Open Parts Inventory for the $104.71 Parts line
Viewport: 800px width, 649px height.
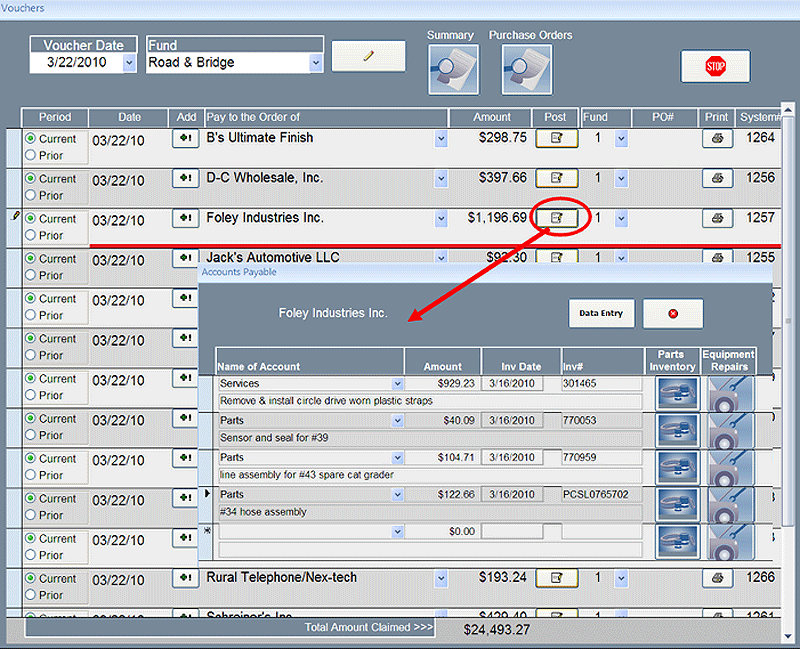(678, 467)
